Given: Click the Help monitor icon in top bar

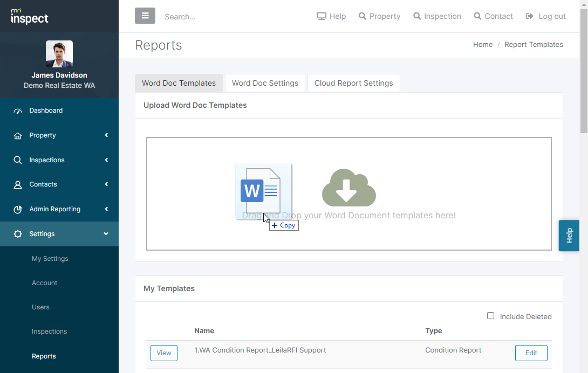Looking at the screenshot, I should pyautogui.click(x=322, y=17).
